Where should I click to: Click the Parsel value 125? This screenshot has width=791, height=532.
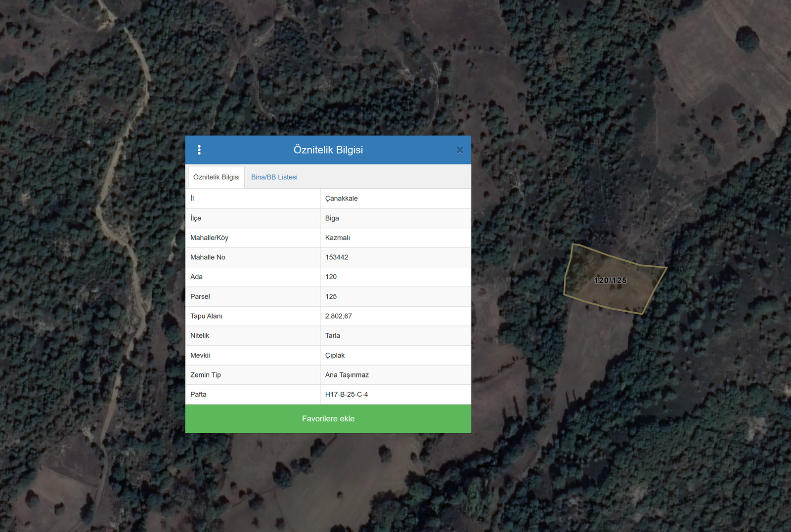click(331, 296)
